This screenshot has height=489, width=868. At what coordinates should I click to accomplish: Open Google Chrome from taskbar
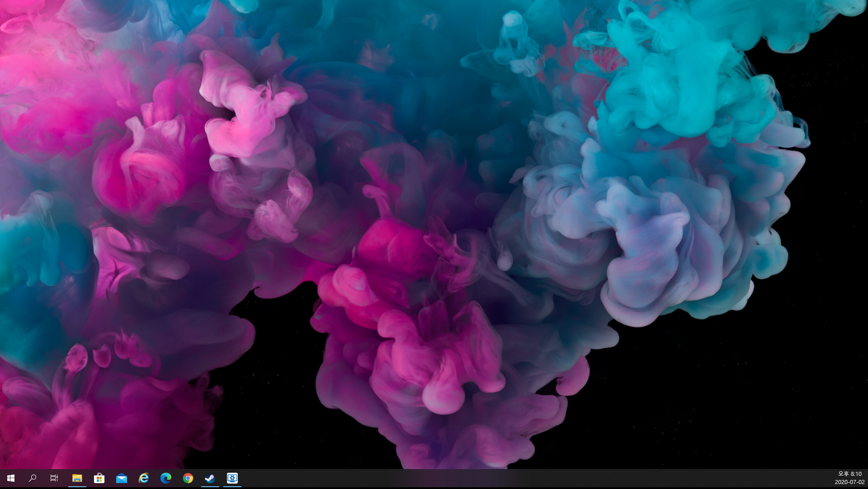click(x=188, y=478)
